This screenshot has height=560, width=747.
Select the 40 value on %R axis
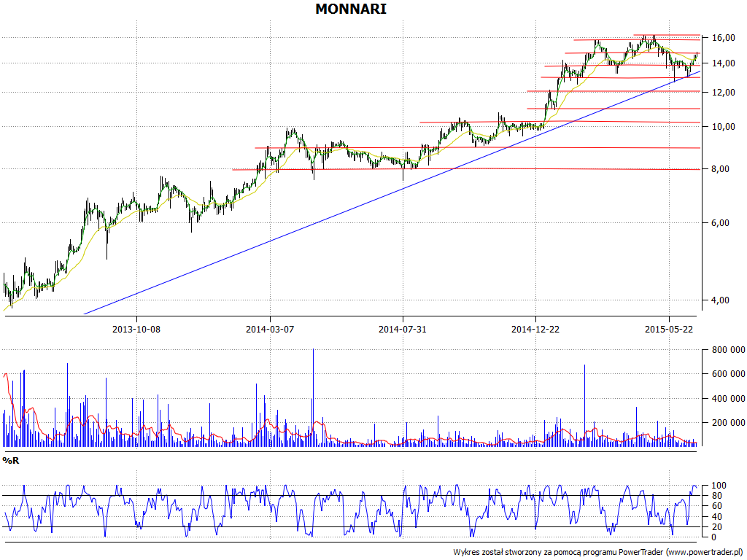click(717, 517)
